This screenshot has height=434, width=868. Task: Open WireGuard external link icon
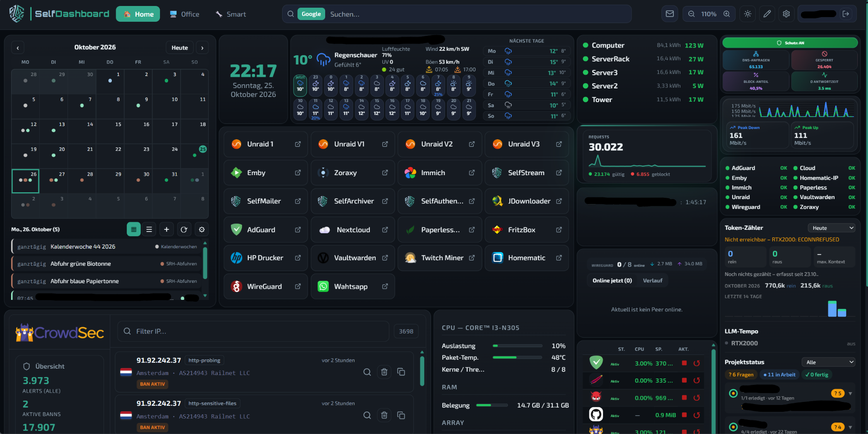pos(298,287)
